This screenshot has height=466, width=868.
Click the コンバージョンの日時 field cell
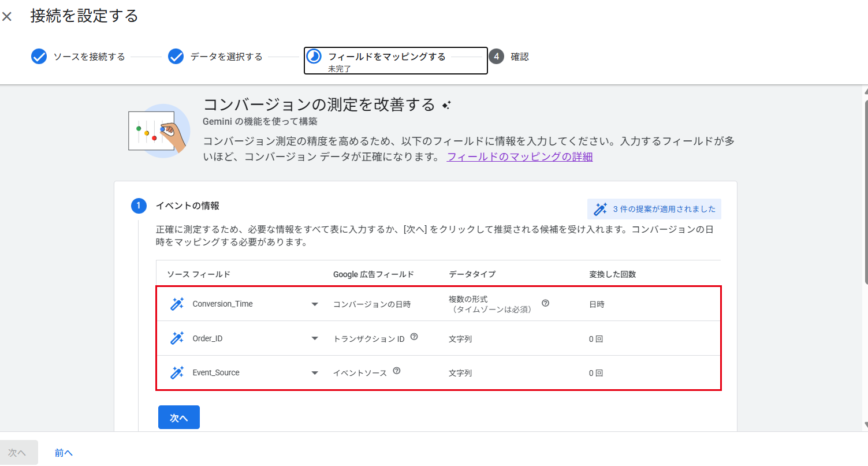(372, 304)
